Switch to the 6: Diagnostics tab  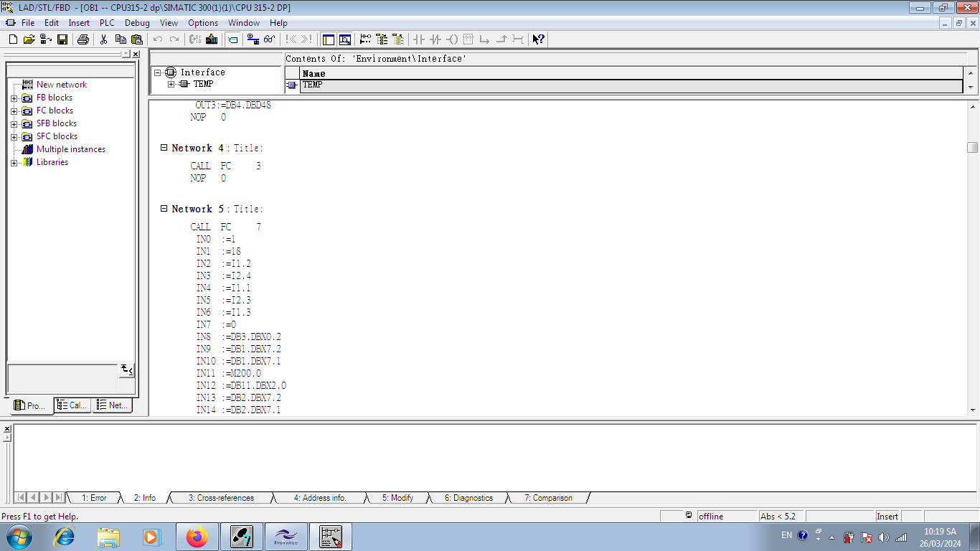click(x=468, y=498)
